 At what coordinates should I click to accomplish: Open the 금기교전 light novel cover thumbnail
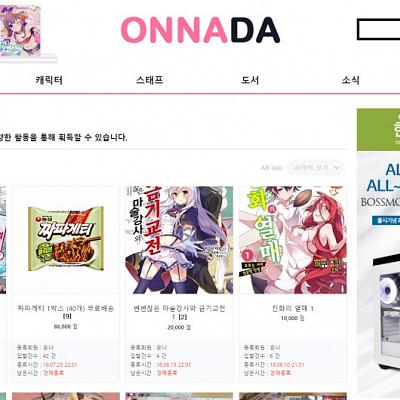click(x=179, y=240)
